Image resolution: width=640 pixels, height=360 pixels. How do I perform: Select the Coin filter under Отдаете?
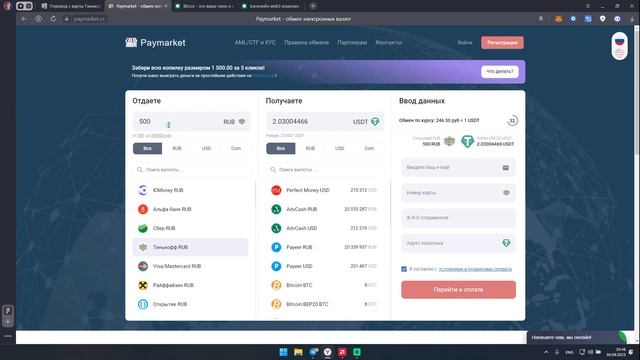click(236, 148)
